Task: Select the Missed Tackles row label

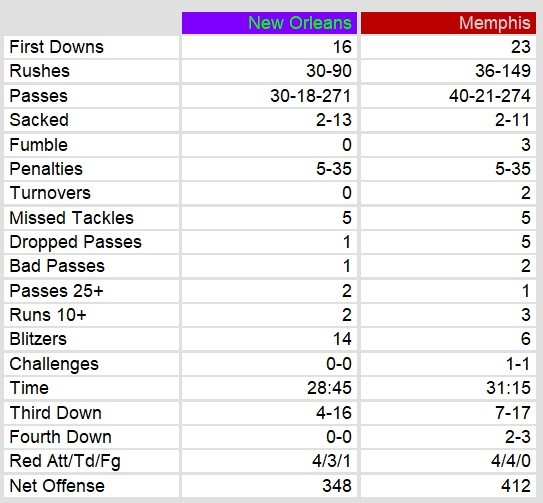Action: (x=71, y=218)
